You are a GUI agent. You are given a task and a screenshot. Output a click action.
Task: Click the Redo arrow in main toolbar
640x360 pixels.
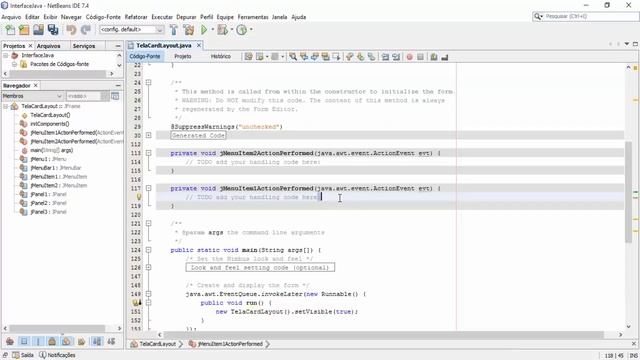86,30
